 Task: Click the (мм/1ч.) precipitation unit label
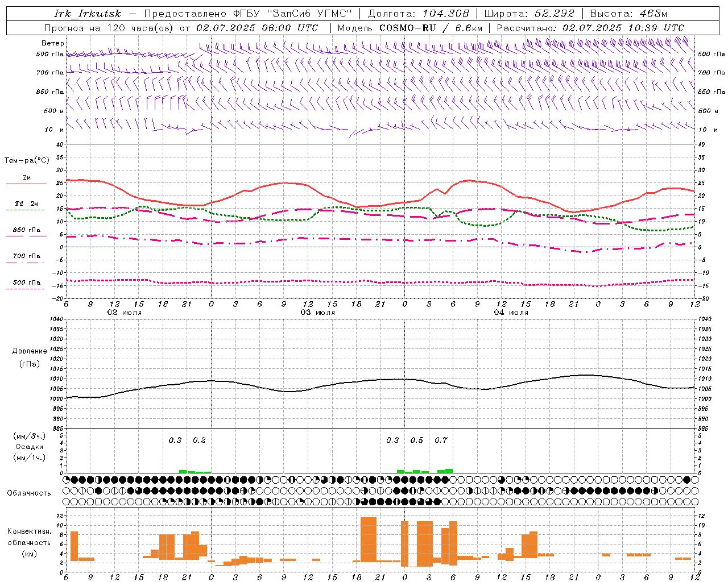pyautogui.click(x=30, y=458)
